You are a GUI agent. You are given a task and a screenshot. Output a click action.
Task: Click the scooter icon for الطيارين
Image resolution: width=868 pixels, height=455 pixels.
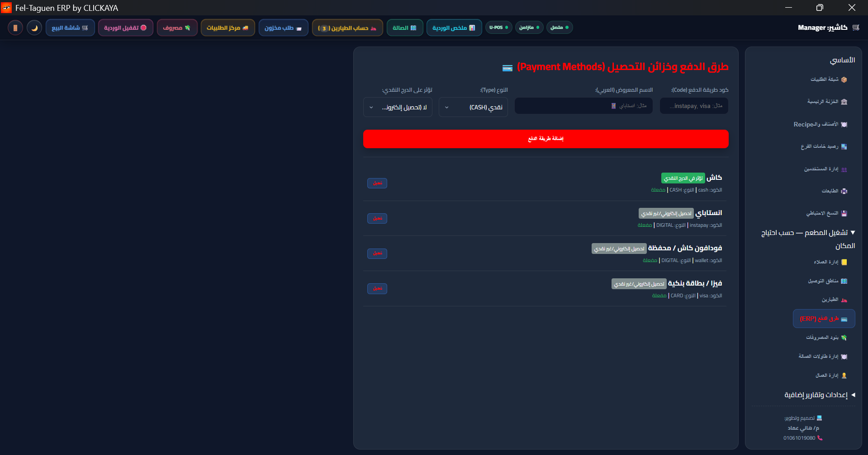844,300
